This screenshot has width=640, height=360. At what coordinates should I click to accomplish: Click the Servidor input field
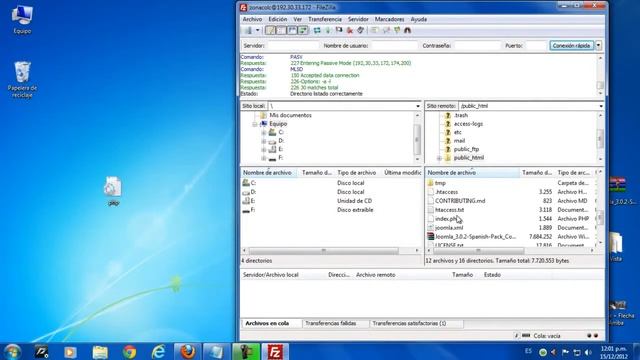(x=293, y=46)
